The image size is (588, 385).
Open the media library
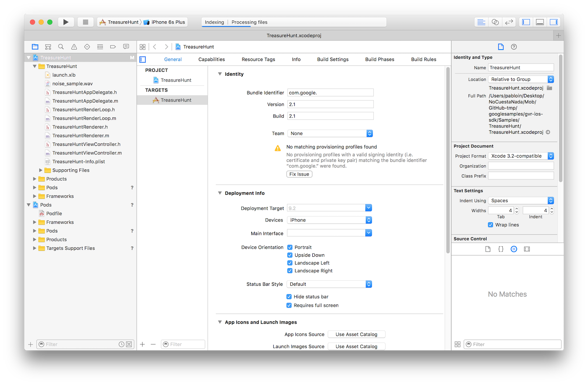[527, 249]
